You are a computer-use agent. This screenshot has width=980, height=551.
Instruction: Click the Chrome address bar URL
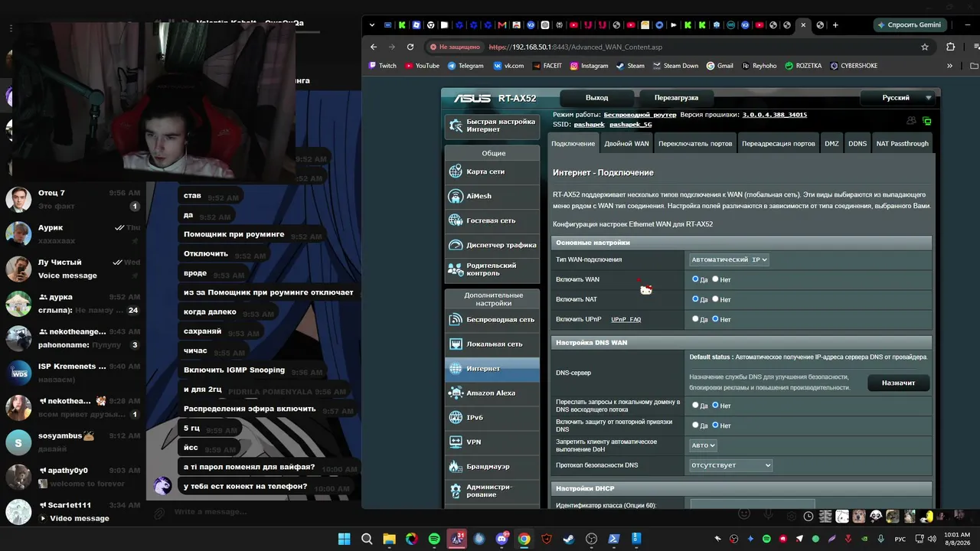576,47
